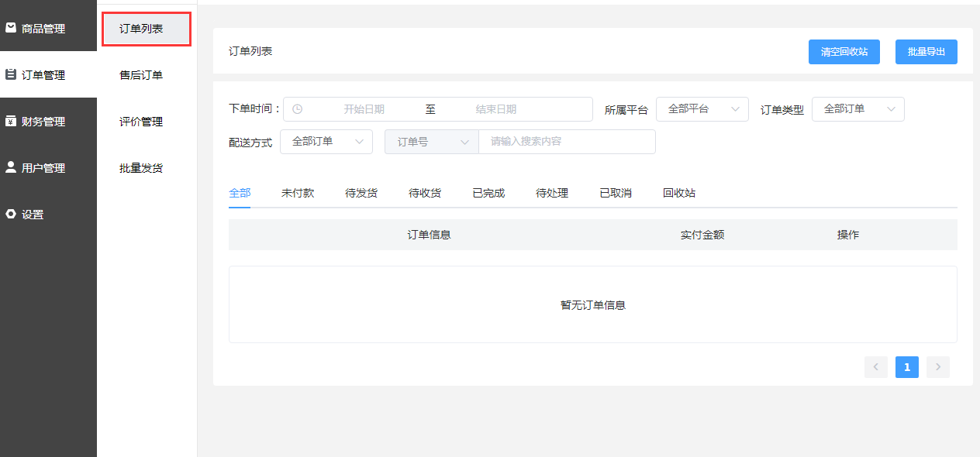Click the 商品管理 bag icon
The height and width of the screenshot is (457, 980).
point(11,28)
